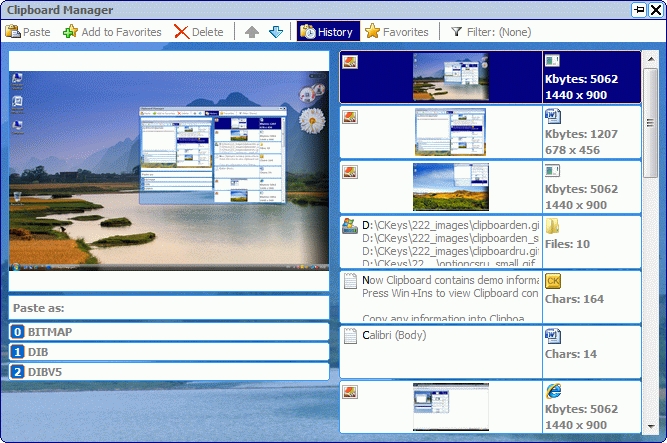
Task: Open the Favorites tab
Action: tap(397, 32)
